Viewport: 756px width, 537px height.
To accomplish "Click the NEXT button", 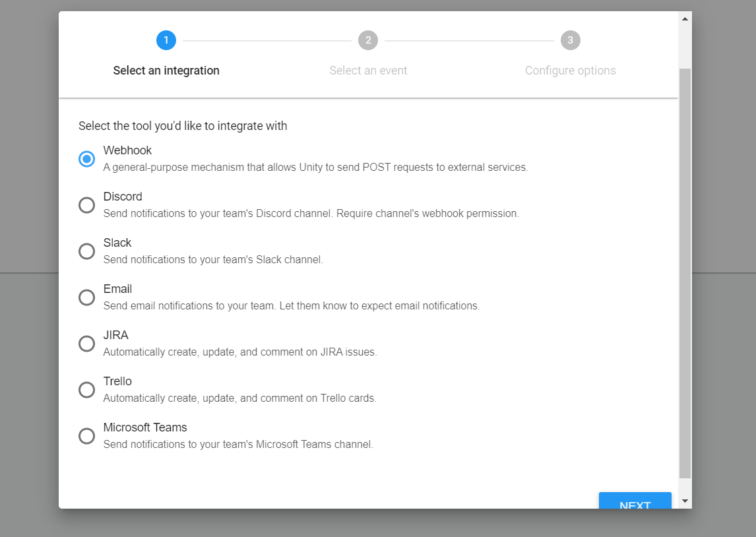I will coord(635,500).
